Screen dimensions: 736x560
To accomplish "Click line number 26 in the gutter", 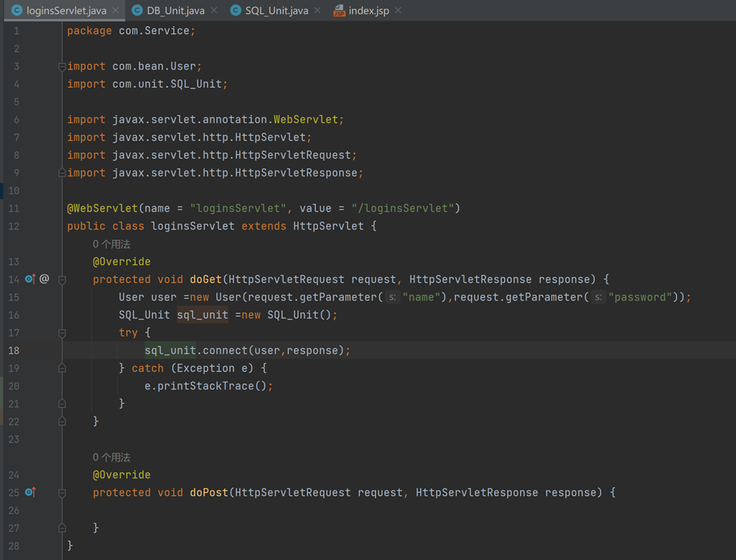I will coord(14,511).
